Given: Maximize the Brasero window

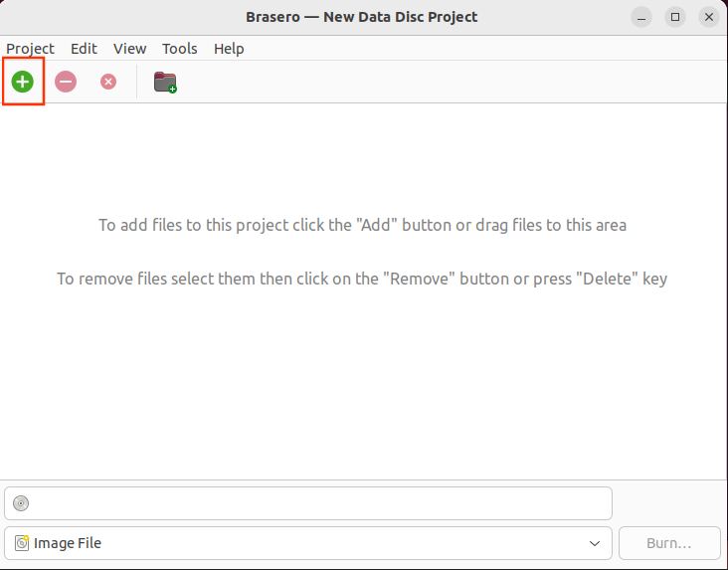Looking at the screenshot, I should click(x=675, y=17).
